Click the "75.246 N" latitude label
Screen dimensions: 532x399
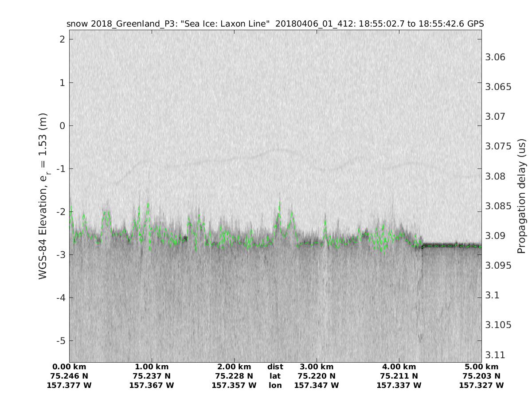pyautogui.click(x=69, y=376)
